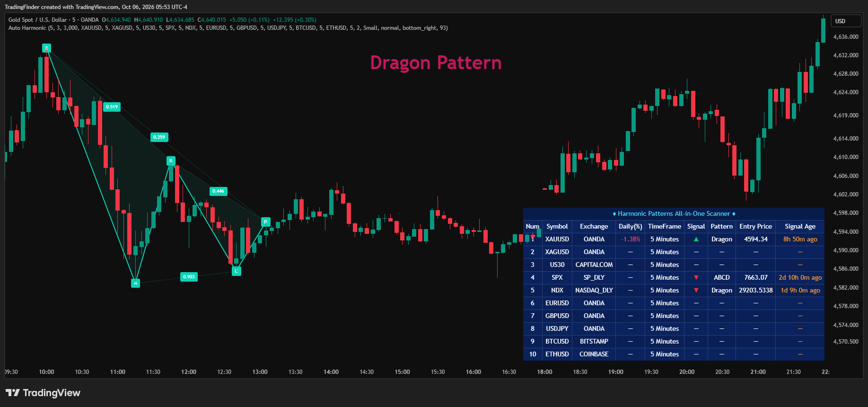This screenshot has height=407, width=868.
Task: Click the 4594.34 entry price value
Action: (756, 239)
